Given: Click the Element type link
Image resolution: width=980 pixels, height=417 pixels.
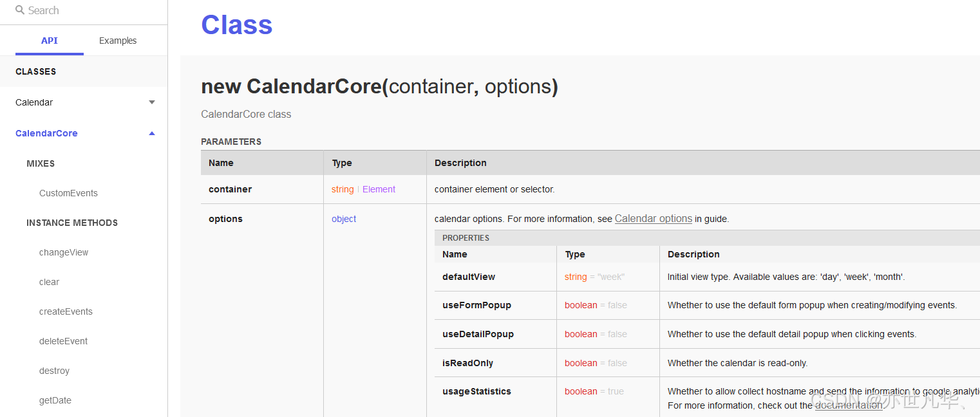Looking at the screenshot, I should (x=379, y=189).
